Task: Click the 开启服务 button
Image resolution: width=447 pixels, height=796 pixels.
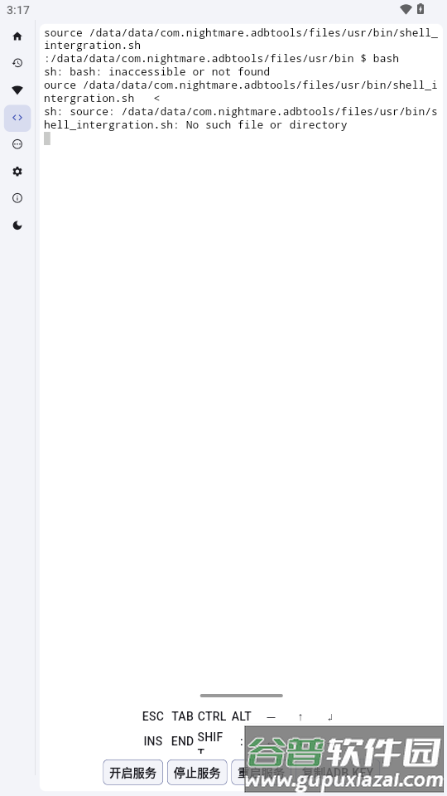Action: [x=133, y=773]
